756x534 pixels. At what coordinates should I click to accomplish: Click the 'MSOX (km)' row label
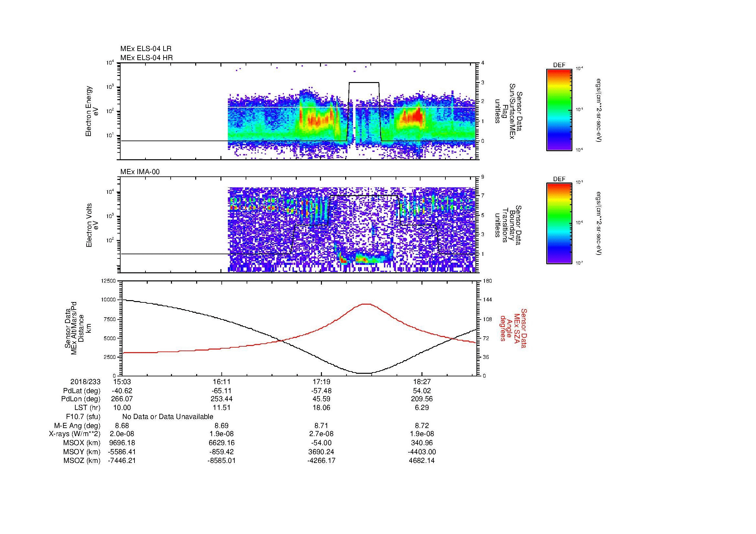coord(82,443)
